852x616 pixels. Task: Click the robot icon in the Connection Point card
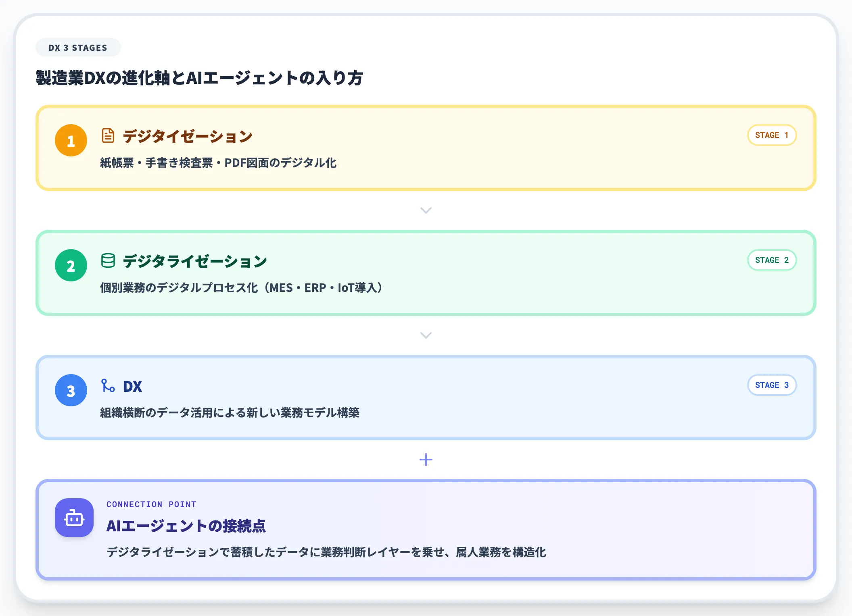tap(74, 518)
